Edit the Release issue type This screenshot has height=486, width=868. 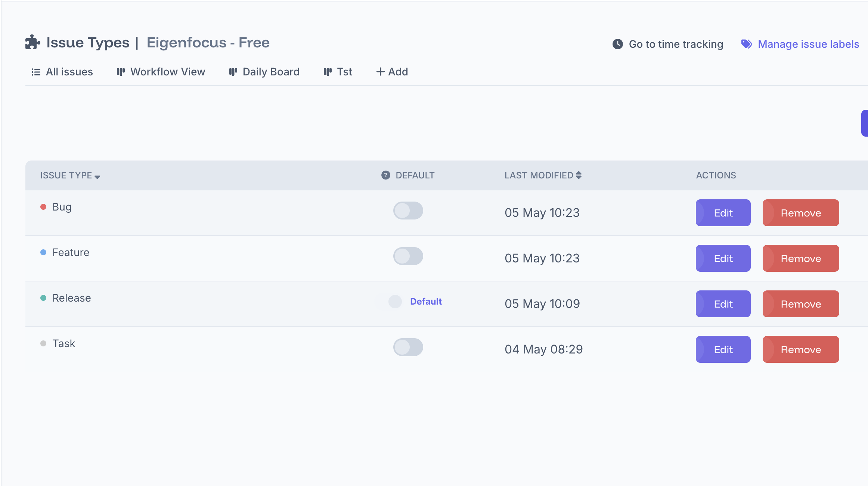(723, 304)
